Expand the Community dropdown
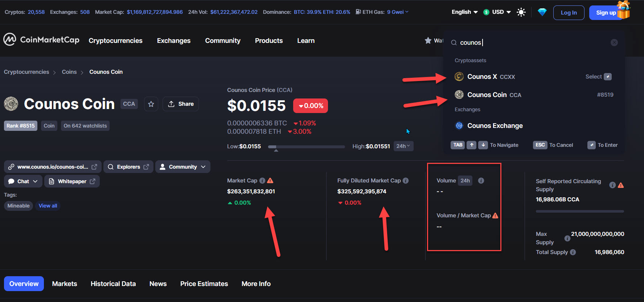Viewport: 644px width, 302px height. tap(183, 167)
